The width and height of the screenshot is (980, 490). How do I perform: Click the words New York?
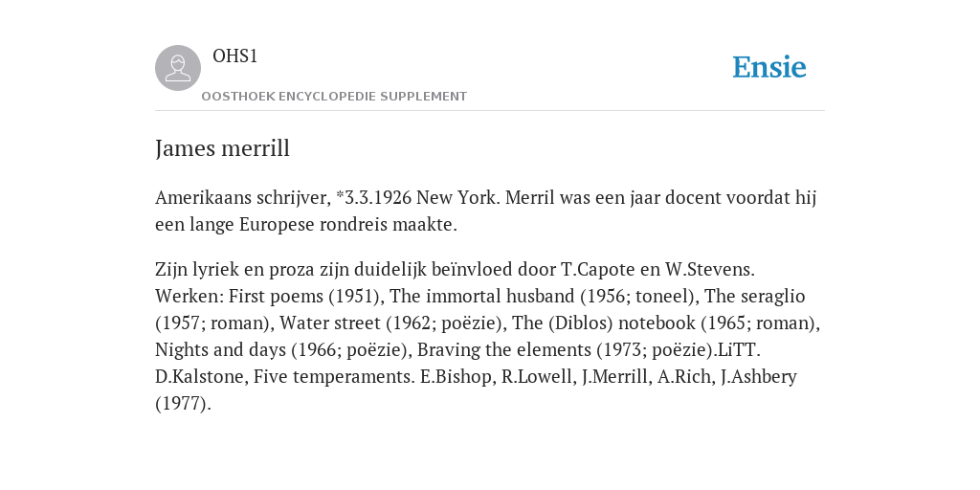click(458, 197)
